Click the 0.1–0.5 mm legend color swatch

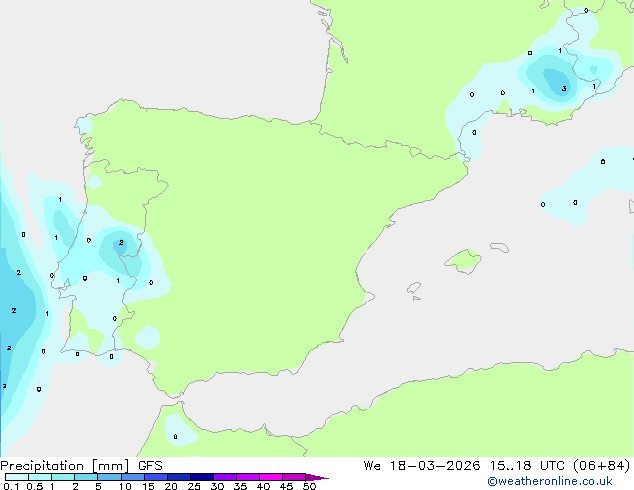[x=17, y=477]
